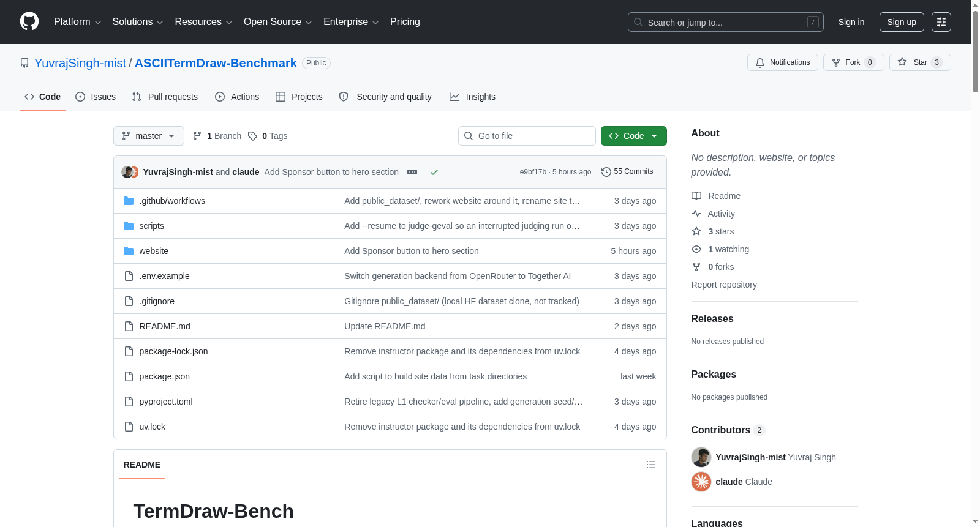Switch to the Actions tab
This screenshot has width=980, height=527.
(237, 97)
